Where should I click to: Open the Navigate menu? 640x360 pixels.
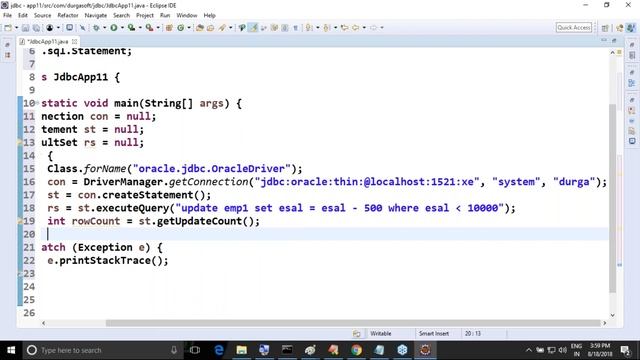96,16
